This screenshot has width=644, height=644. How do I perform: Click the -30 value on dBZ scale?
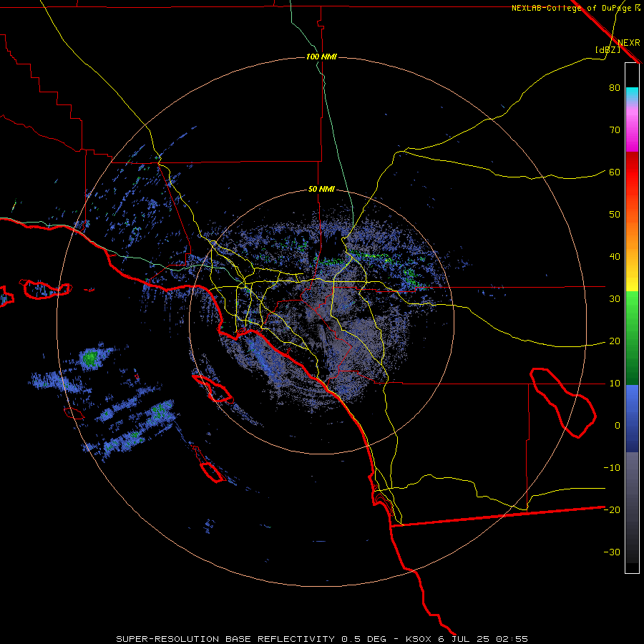point(612,552)
